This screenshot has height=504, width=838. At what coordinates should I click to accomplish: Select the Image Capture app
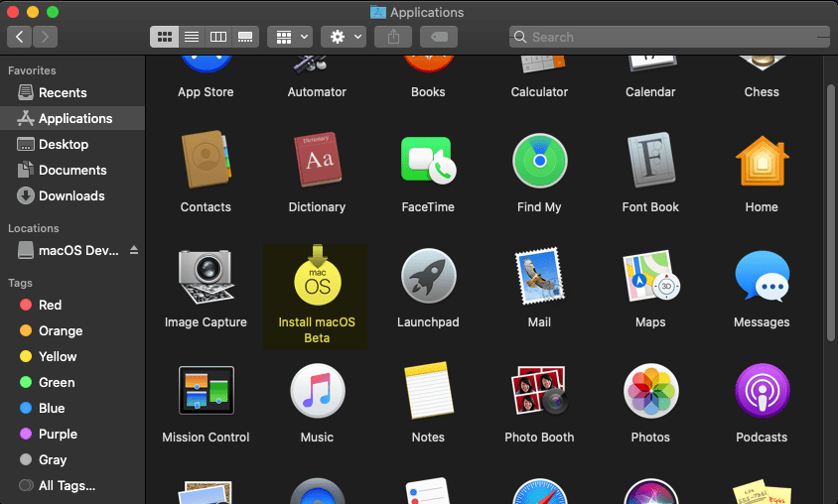coord(206,277)
